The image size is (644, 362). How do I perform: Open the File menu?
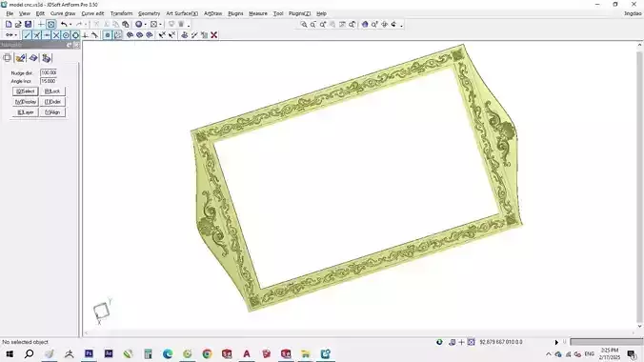click(10, 13)
